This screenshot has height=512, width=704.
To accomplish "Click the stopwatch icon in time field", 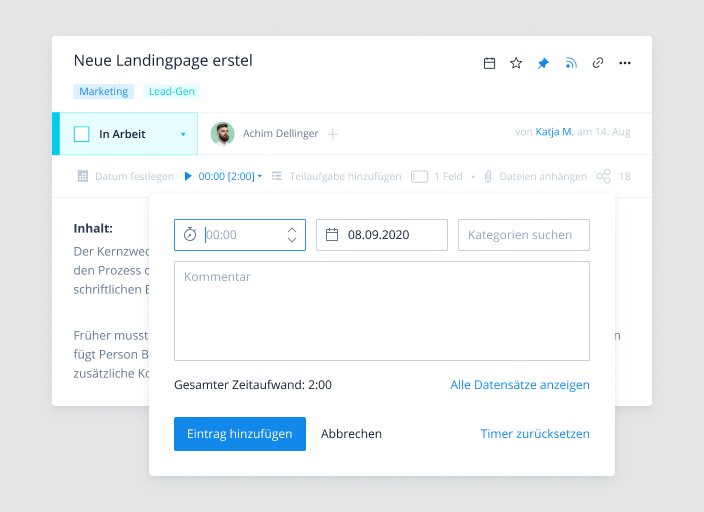I will coord(190,234).
